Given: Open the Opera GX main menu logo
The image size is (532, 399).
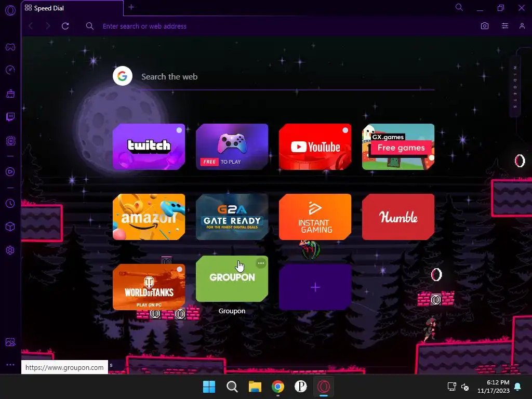Looking at the screenshot, I should click(x=10, y=10).
